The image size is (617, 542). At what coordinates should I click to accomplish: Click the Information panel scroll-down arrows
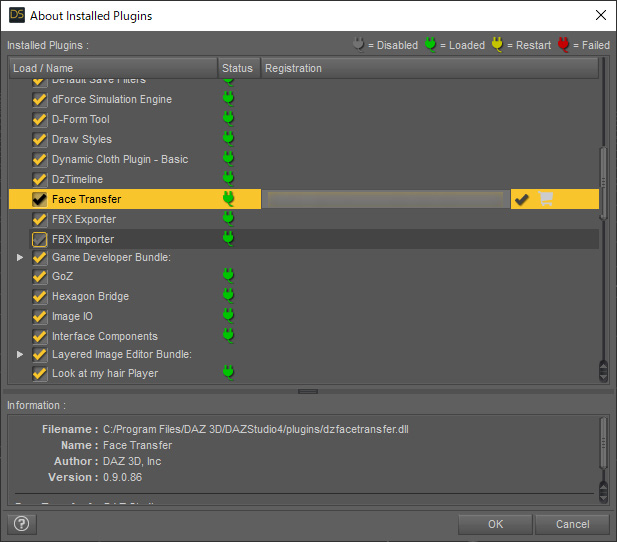(x=603, y=492)
